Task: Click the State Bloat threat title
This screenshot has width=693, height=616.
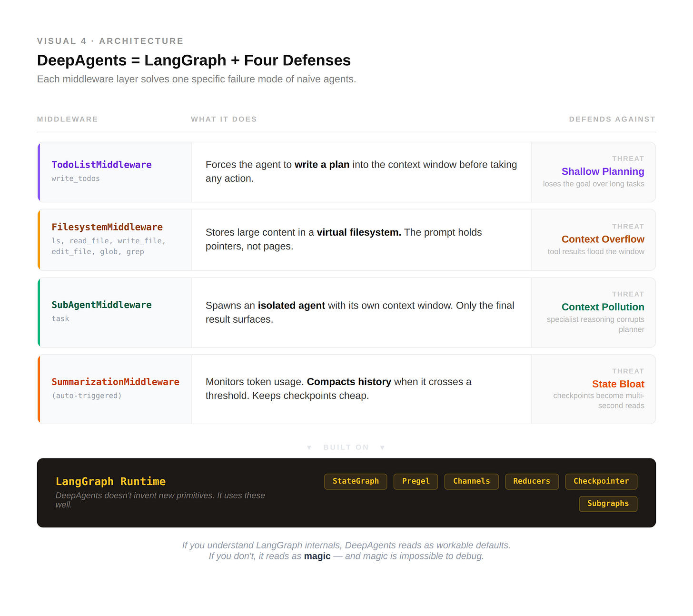Action: pos(618,384)
